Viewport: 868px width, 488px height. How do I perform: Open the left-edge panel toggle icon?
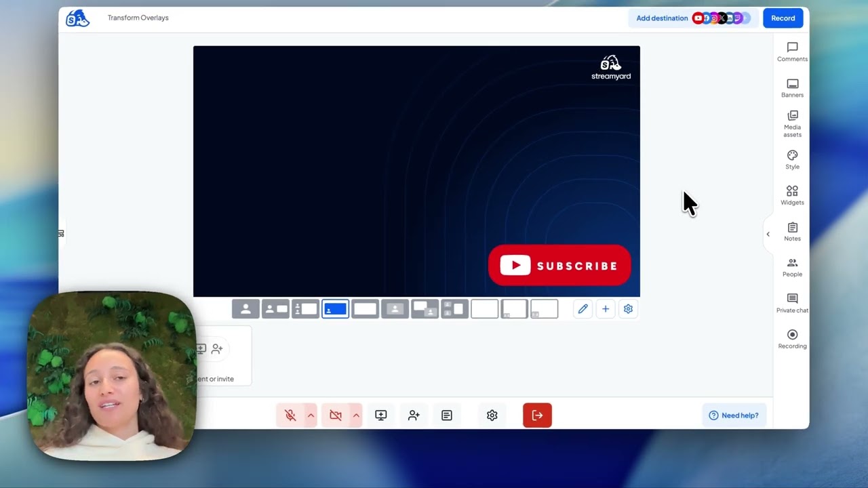coord(61,234)
